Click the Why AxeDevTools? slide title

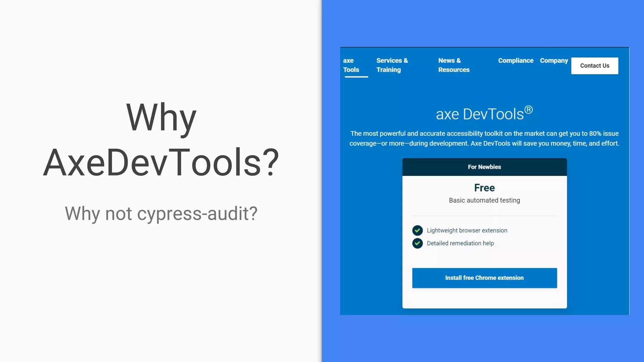click(161, 140)
